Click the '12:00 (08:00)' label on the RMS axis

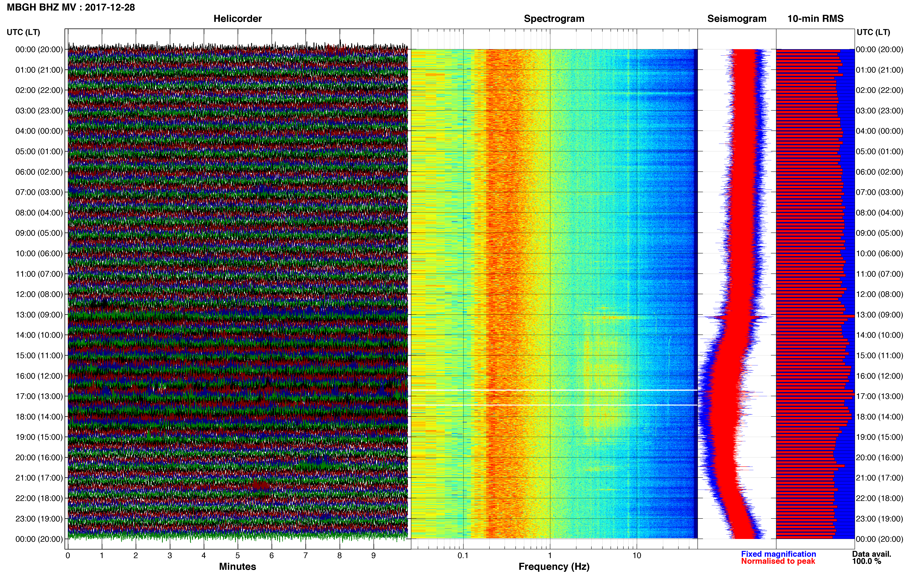879,294
